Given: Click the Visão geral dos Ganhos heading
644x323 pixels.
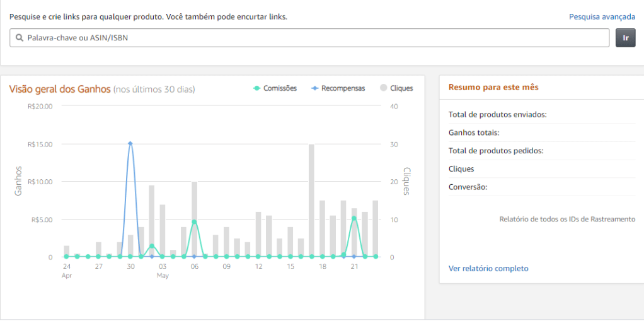Looking at the screenshot, I should click(x=60, y=89).
